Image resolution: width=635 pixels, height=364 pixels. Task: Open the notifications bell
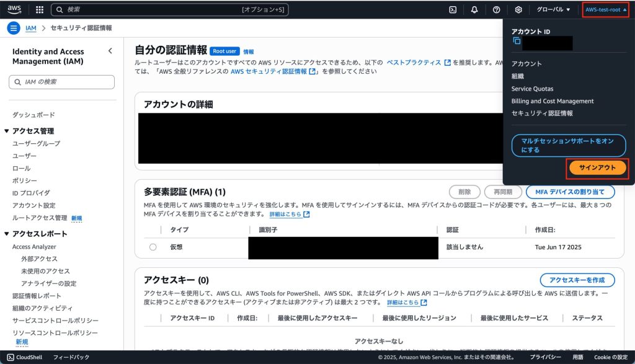[x=474, y=10]
